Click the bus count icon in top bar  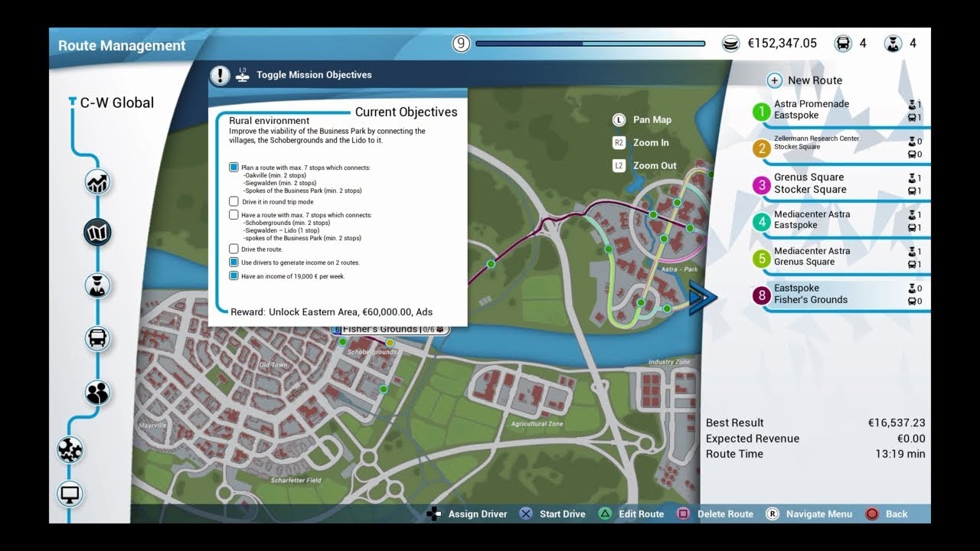[x=843, y=44]
